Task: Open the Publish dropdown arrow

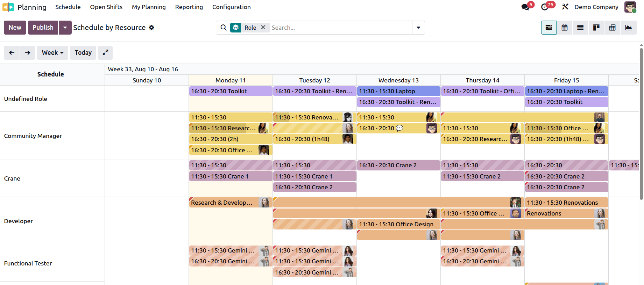Action: tap(65, 28)
